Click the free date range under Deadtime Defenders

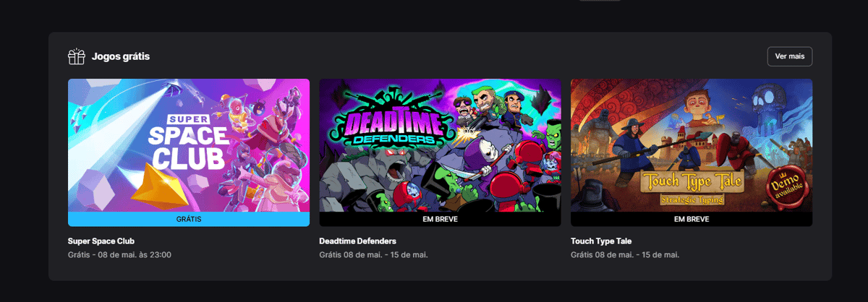coord(374,255)
